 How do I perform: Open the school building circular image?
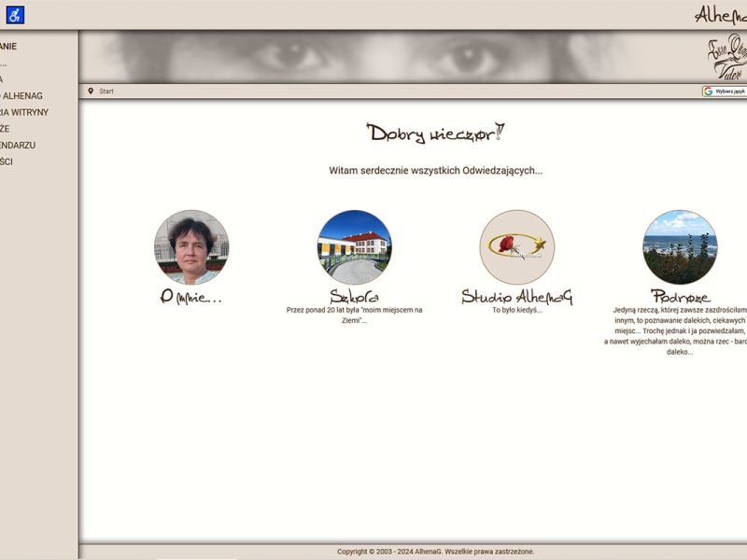(x=354, y=247)
